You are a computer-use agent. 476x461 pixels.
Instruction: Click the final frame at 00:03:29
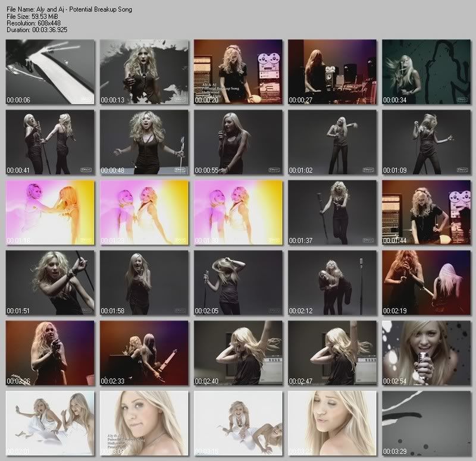click(x=427, y=424)
